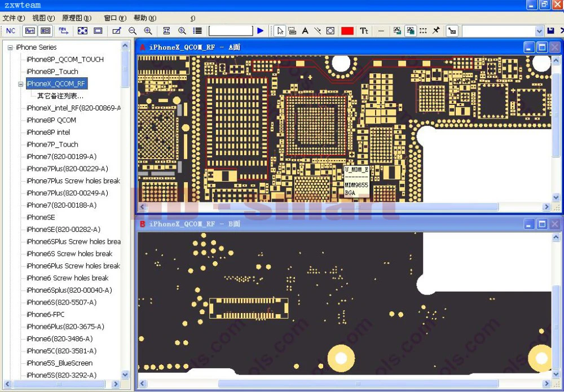Click the connector footprint in B面 view
The image size is (564, 392).
[249, 308]
